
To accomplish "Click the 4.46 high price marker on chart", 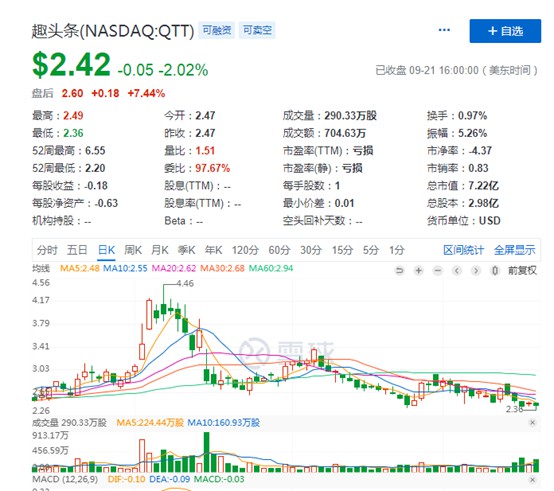I will [x=185, y=284].
